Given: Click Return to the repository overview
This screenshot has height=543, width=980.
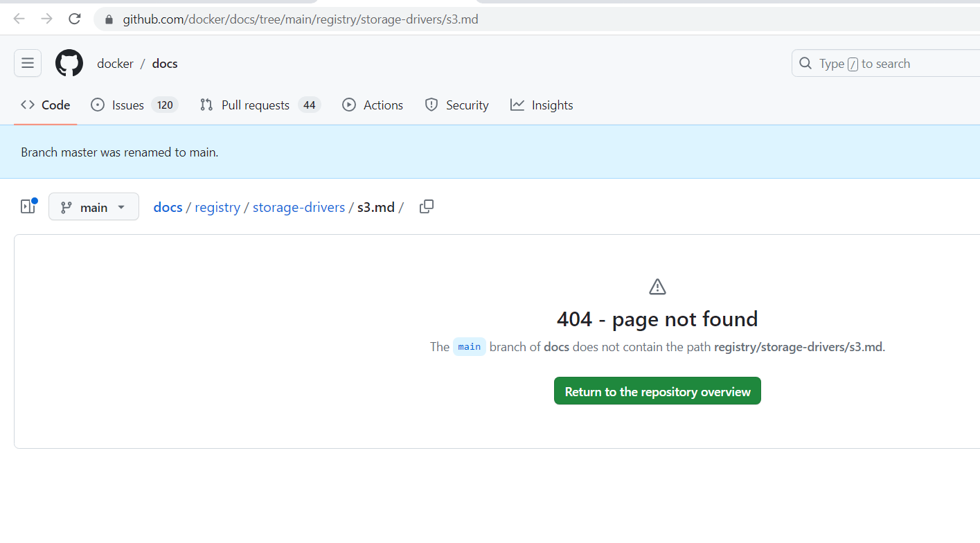Looking at the screenshot, I should [657, 391].
